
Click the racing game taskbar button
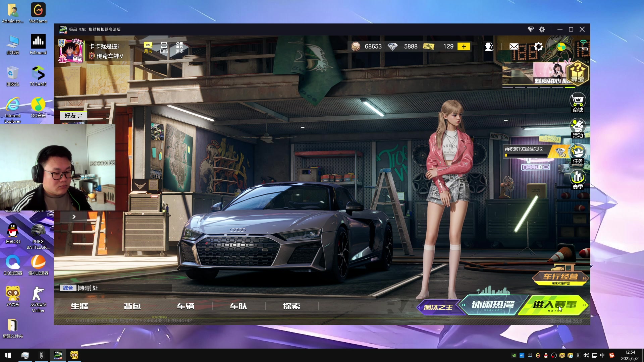coord(58,355)
